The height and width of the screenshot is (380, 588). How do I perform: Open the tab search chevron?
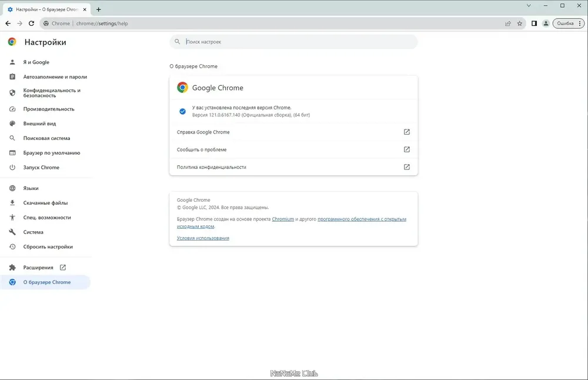click(x=529, y=6)
